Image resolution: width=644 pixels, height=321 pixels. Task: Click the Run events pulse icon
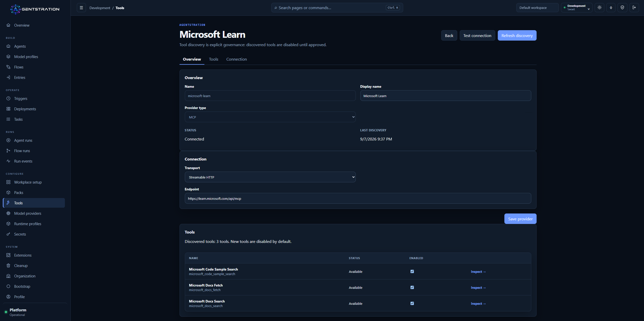click(8, 161)
